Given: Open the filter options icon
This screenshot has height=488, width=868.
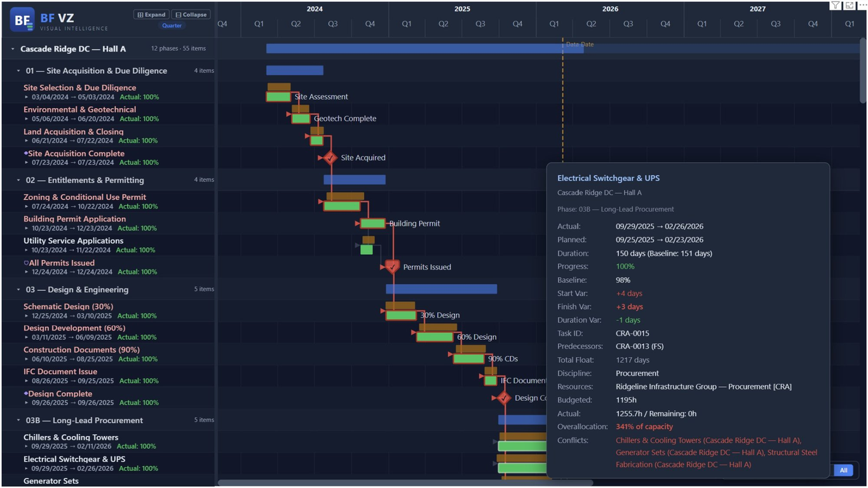Looking at the screenshot, I should pyautogui.click(x=835, y=6).
